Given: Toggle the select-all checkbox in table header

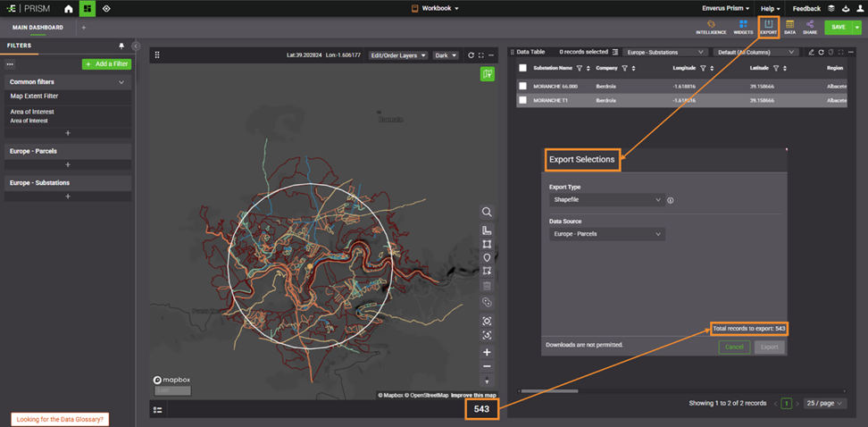Looking at the screenshot, I should (x=522, y=68).
